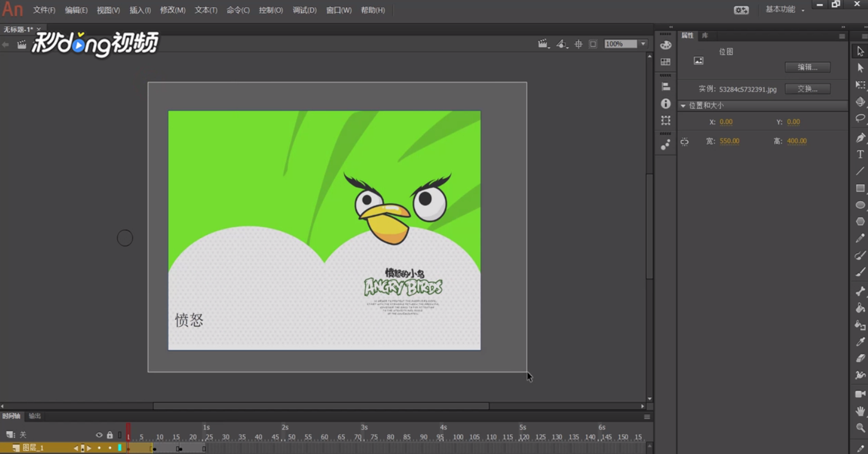This screenshot has height=454, width=868.
Task: Go to previous keyframe on 图层_1
Action: point(76,448)
